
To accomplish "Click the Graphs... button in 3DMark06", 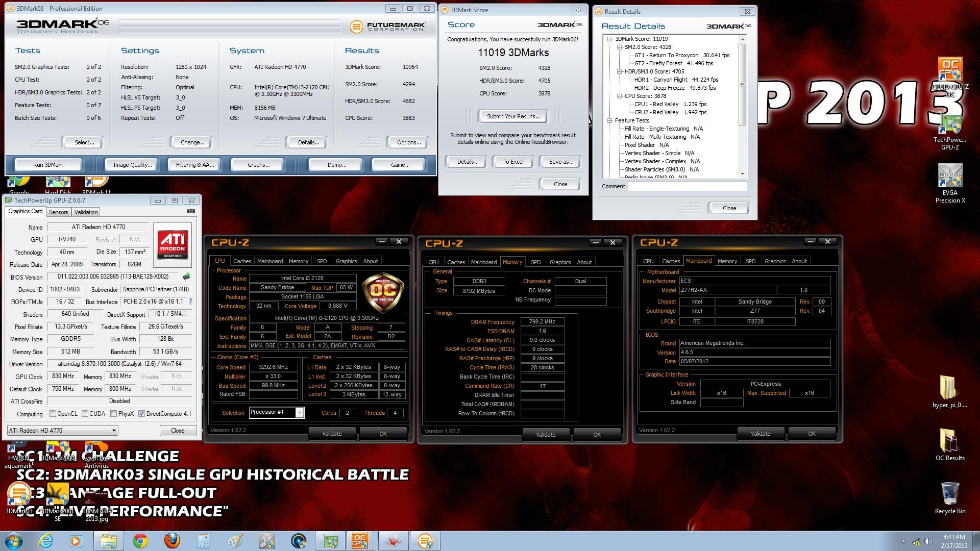I will pyautogui.click(x=259, y=165).
